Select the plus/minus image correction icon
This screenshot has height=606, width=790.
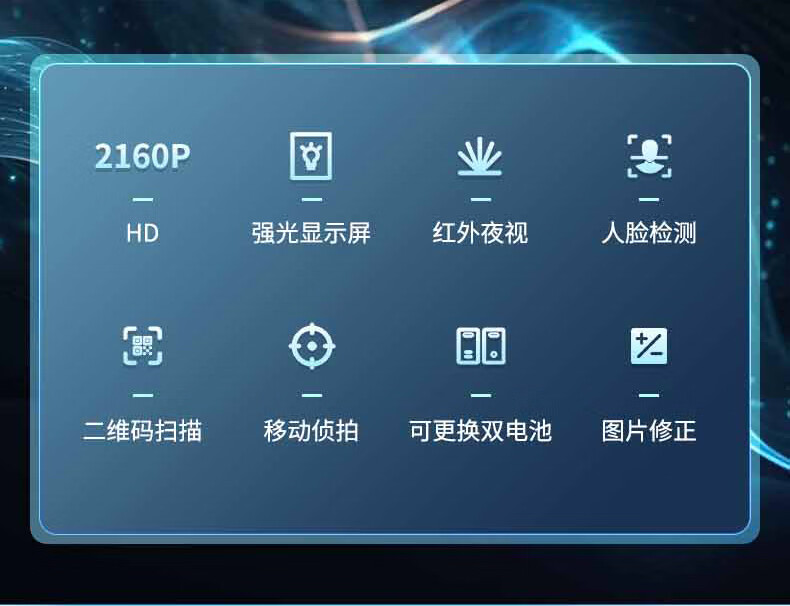point(649,346)
